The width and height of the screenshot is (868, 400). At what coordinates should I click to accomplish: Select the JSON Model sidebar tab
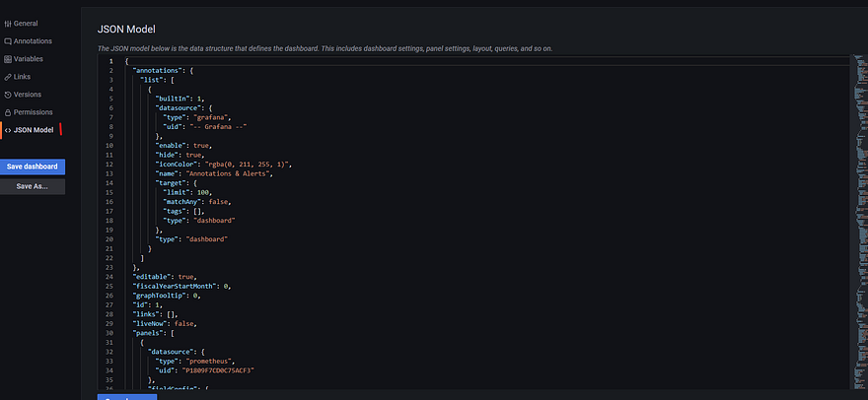(34, 130)
